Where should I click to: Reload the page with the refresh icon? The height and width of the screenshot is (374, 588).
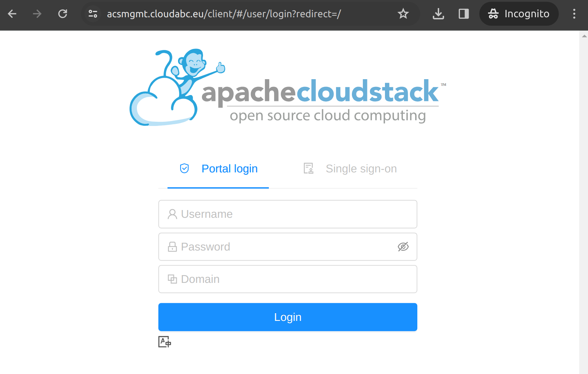pyautogui.click(x=63, y=14)
